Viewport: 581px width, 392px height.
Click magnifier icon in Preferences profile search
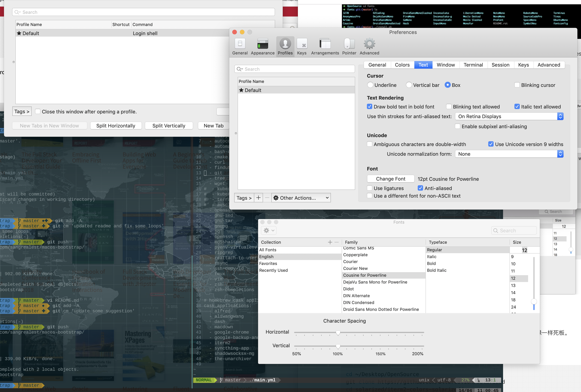[239, 69]
